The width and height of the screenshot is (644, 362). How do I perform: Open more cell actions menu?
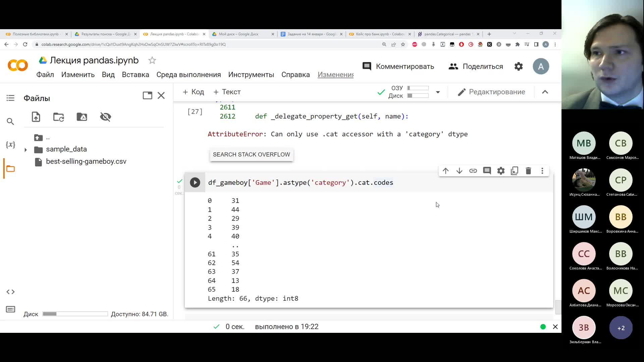click(542, 171)
